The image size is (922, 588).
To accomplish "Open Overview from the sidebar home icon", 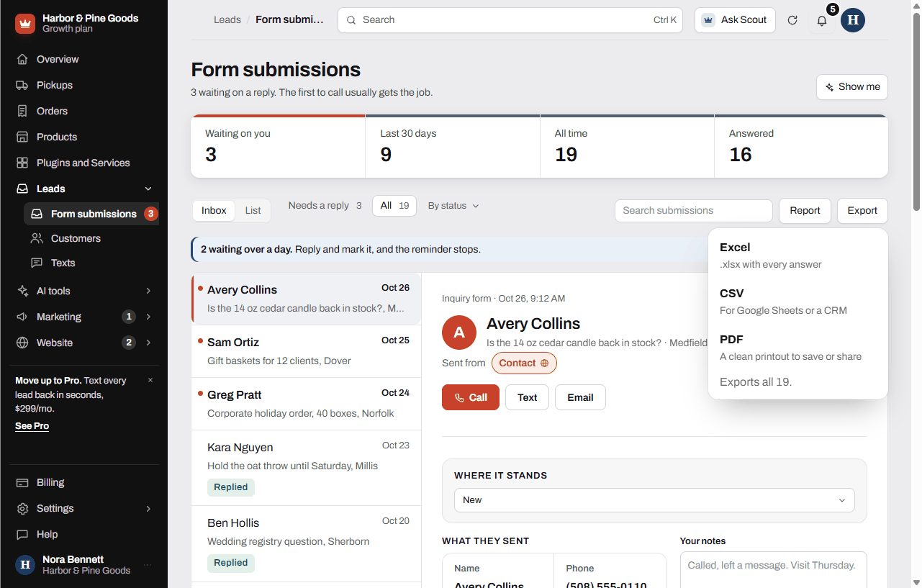I will (22, 59).
